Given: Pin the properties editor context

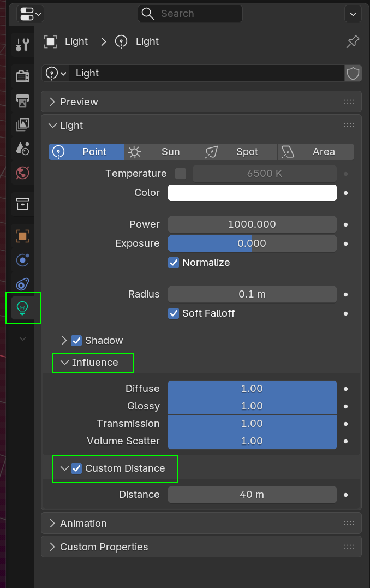Looking at the screenshot, I should 353,42.
